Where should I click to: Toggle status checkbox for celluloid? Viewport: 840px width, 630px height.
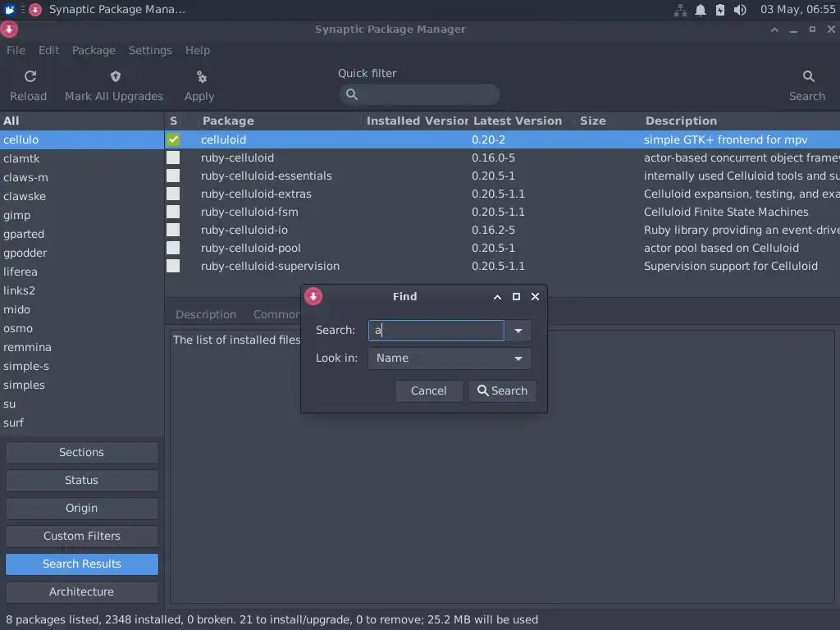click(173, 139)
